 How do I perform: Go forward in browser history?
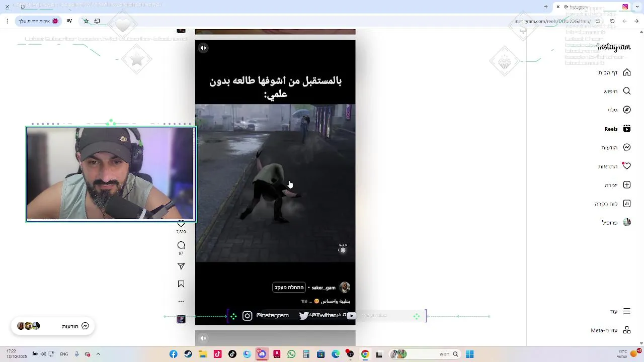[x=624, y=21]
